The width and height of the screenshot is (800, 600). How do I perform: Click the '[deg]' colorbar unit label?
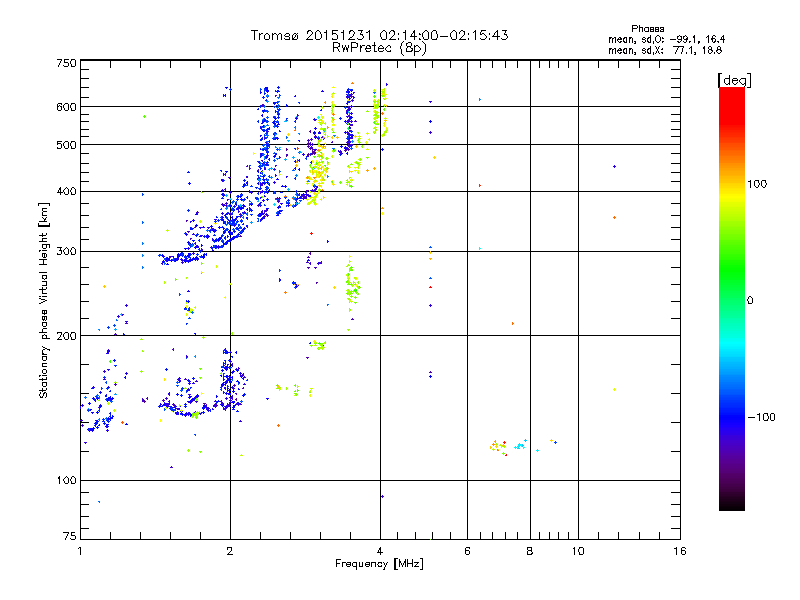[734, 80]
